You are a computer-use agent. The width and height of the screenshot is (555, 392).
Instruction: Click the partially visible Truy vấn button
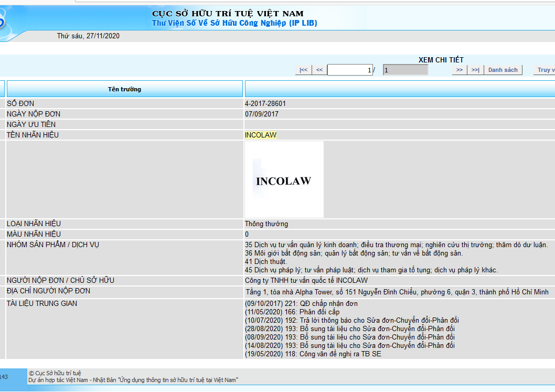point(545,70)
